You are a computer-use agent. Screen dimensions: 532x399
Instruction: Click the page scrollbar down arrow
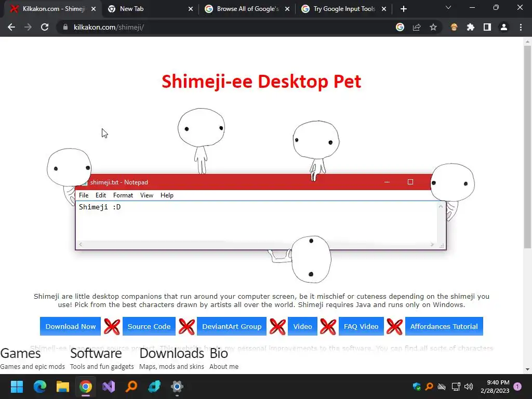click(527, 369)
